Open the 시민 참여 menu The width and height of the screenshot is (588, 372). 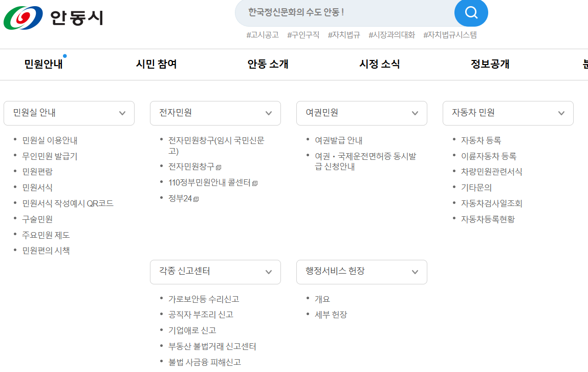[x=156, y=65]
